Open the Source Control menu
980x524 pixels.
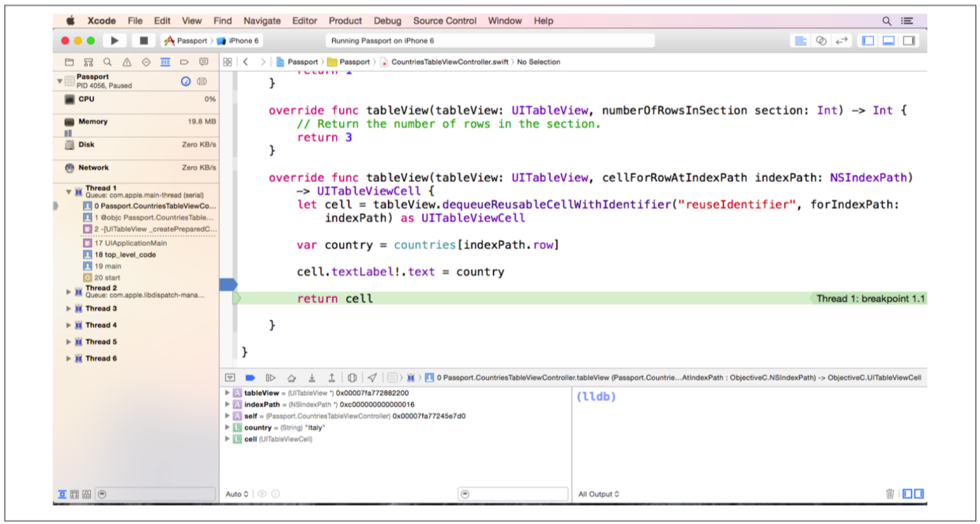(444, 21)
